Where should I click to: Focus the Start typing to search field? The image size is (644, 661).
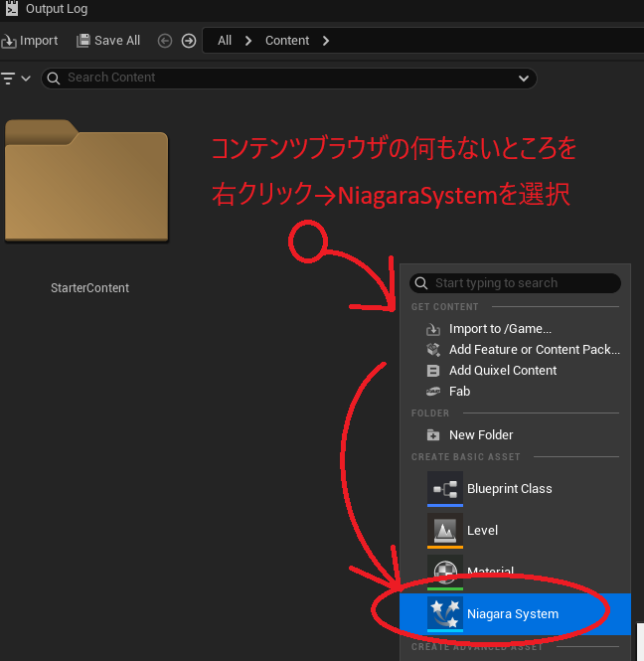coord(515,283)
